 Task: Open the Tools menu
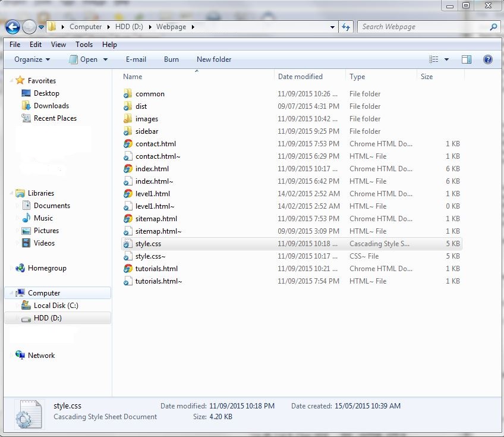coord(84,45)
